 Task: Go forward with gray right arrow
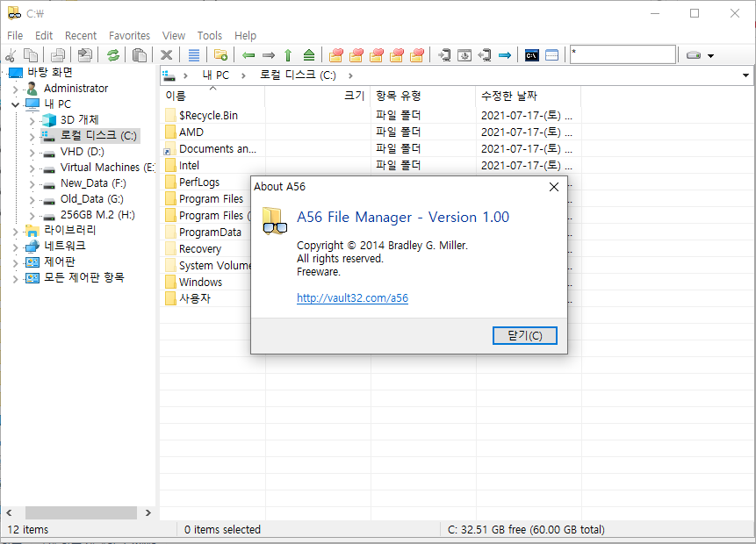click(269, 55)
